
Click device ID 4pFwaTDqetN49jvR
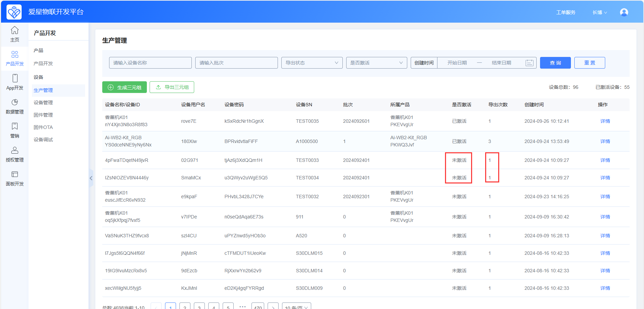tap(127, 160)
